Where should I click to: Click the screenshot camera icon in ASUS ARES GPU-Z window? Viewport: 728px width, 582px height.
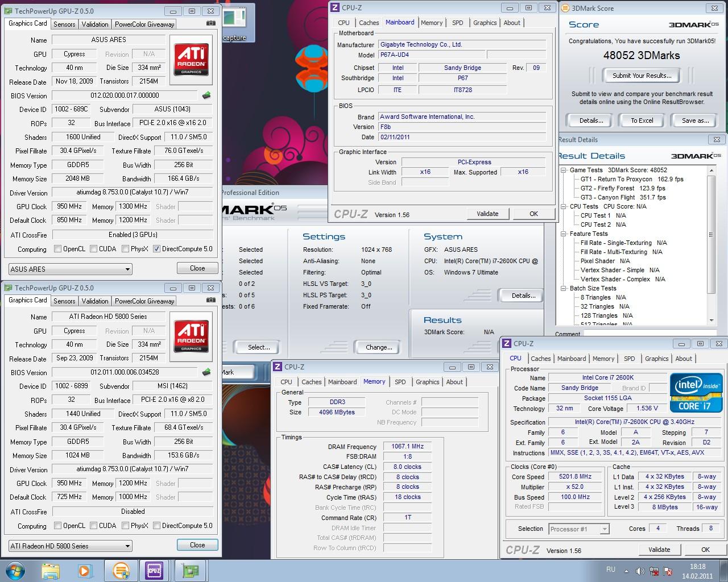211,23
